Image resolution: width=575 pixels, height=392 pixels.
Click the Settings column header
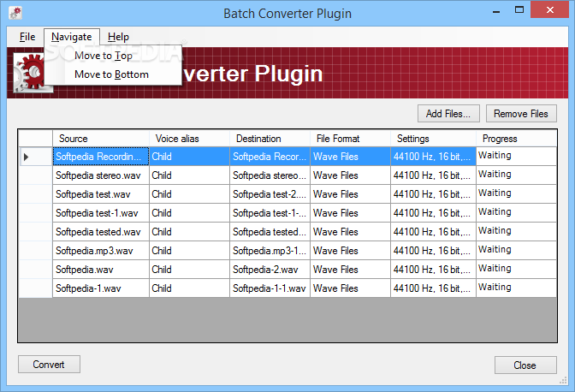coord(433,139)
